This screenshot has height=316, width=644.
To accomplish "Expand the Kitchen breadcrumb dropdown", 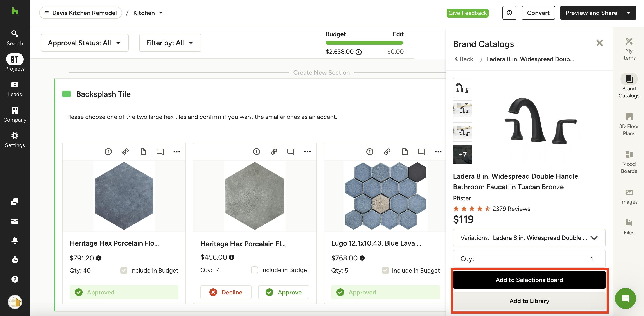I will click(161, 13).
